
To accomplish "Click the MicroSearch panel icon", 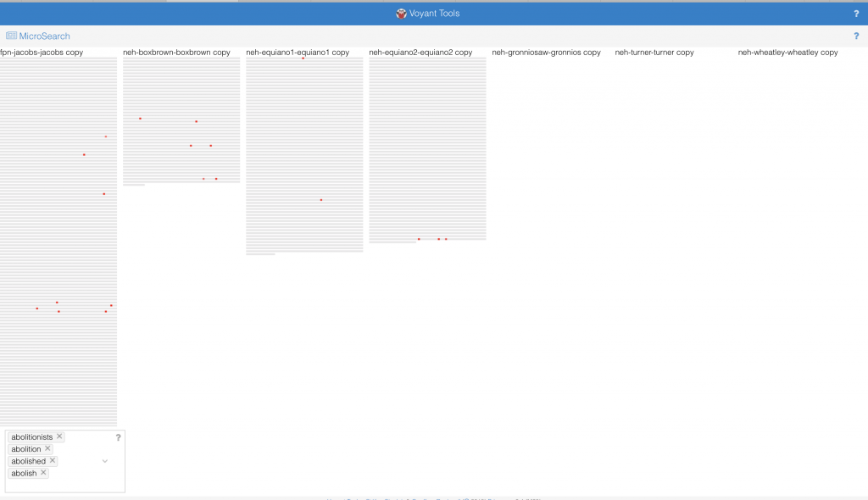I will coord(11,36).
